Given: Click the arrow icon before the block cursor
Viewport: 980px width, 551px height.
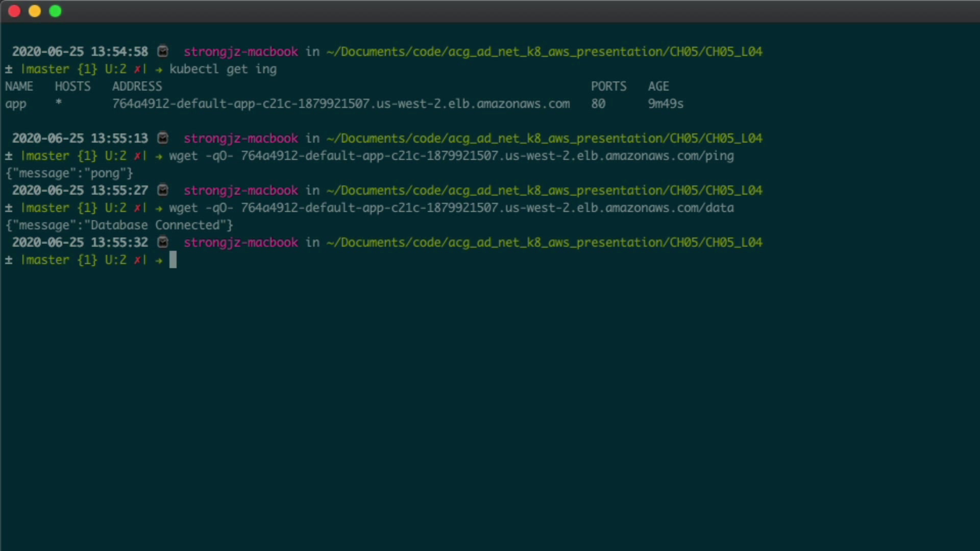Looking at the screenshot, I should [x=159, y=260].
